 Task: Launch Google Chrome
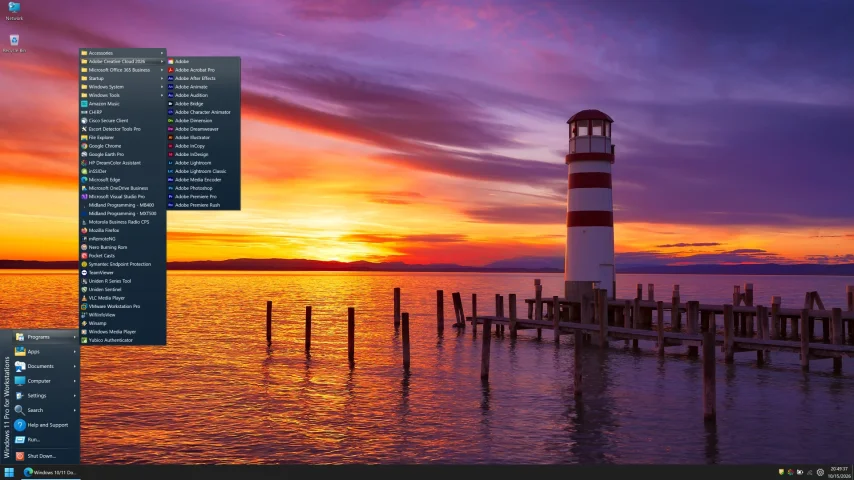pos(123,146)
